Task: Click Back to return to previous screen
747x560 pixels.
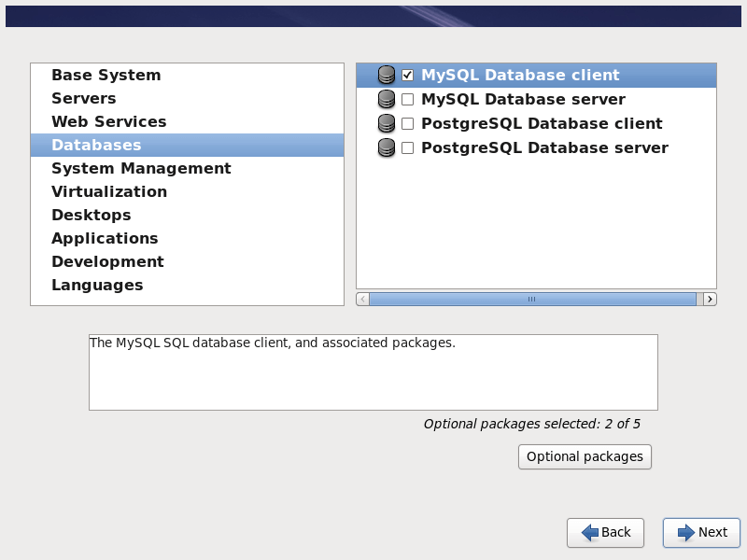Action: pyautogui.click(x=605, y=532)
